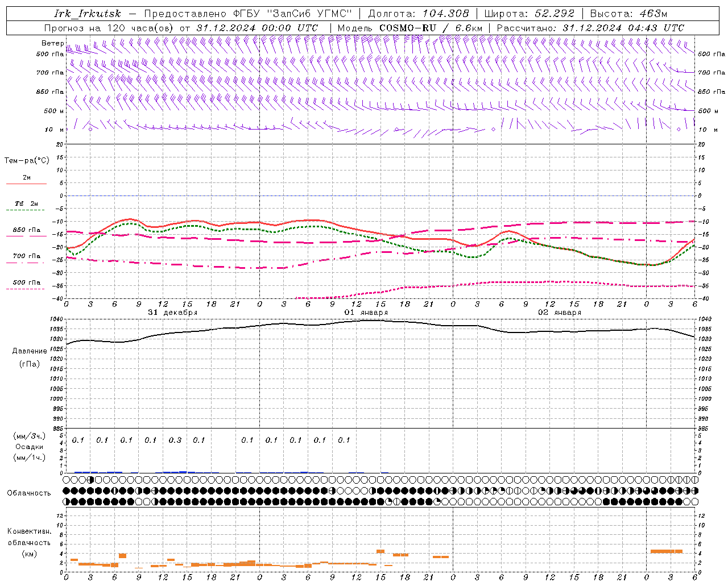Click the Ветер panel label
Screen dimensions: 728x582
point(53,43)
